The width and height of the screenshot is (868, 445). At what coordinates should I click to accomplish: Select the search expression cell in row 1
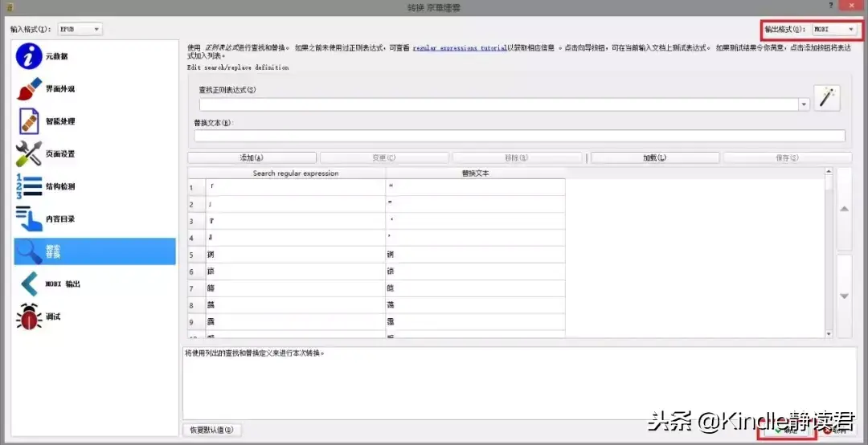point(296,188)
